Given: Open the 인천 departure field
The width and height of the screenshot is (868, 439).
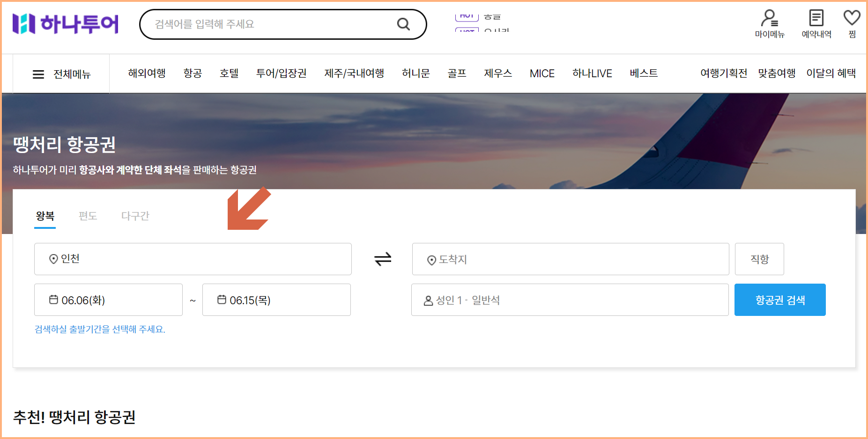Looking at the screenshot, I should pos(193,259).
